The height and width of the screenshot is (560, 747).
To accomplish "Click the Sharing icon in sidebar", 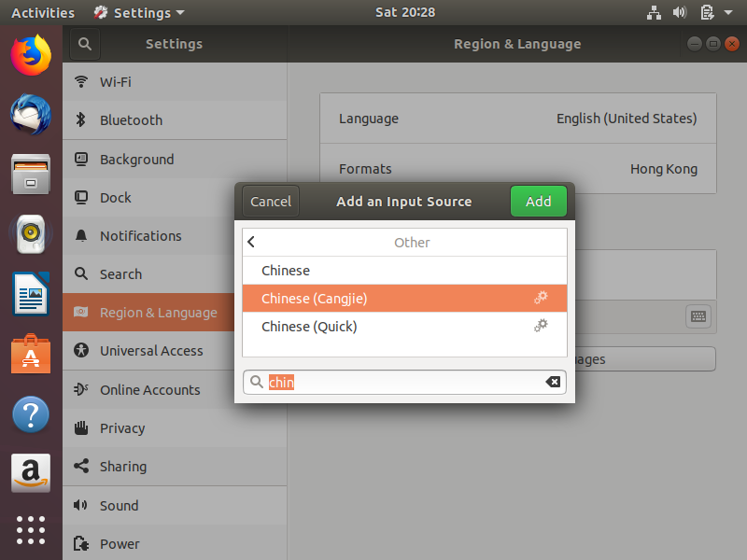I will coord(81,466).
